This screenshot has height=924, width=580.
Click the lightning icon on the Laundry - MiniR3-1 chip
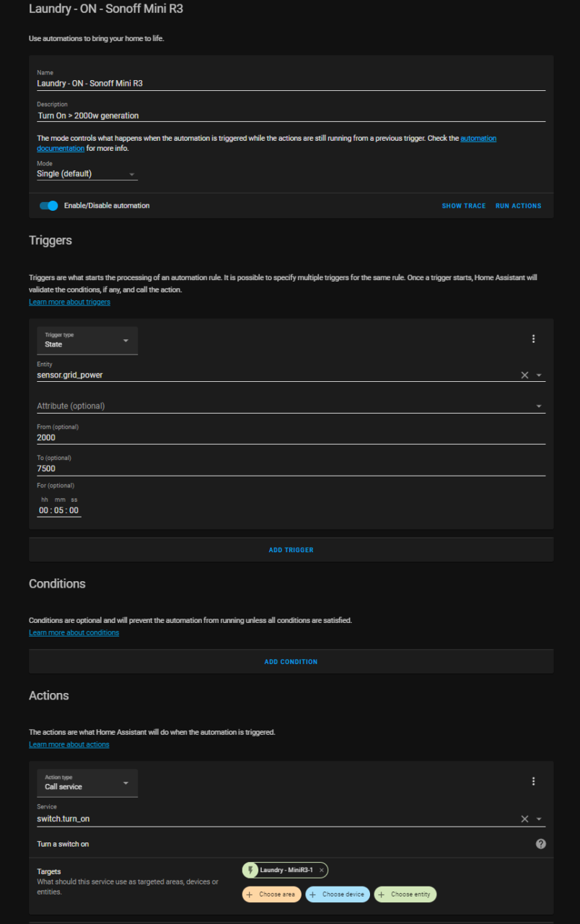tap(250, 870)
